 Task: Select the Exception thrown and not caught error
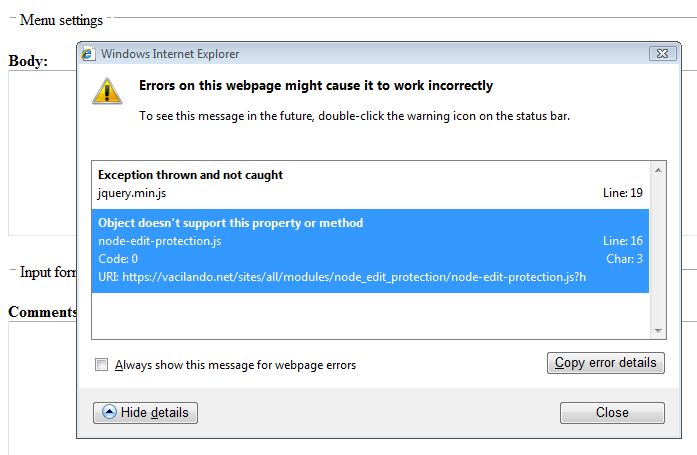coord(370,184)
